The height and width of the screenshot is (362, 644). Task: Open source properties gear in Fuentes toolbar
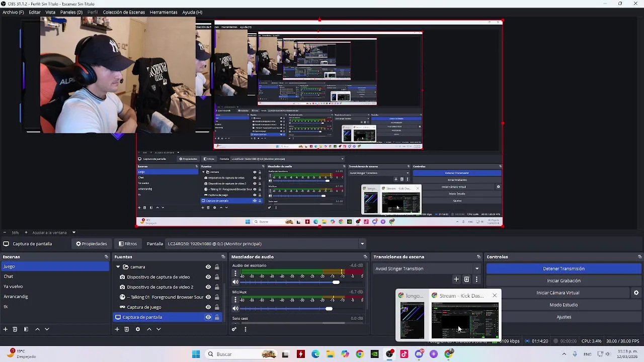pos(138,329)
